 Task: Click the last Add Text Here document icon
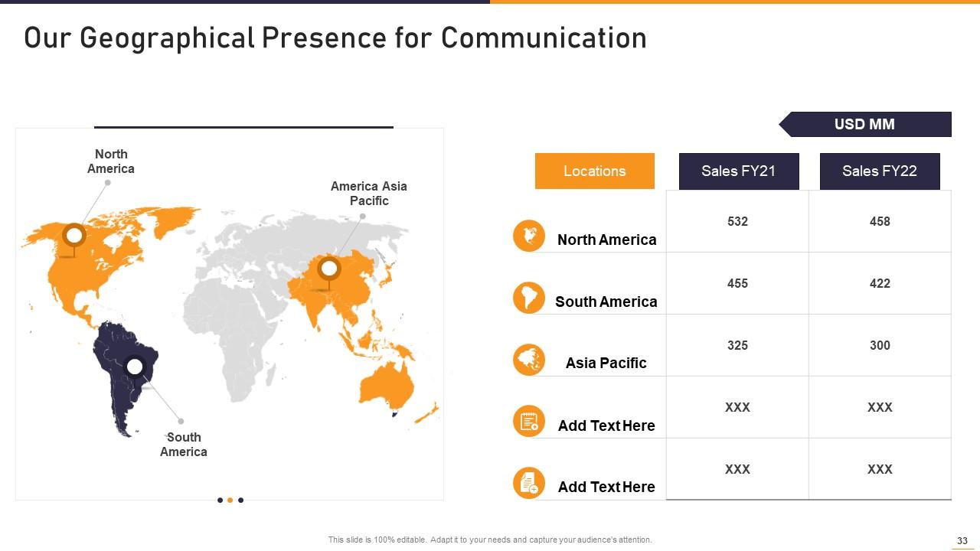[x=529, y=483]
